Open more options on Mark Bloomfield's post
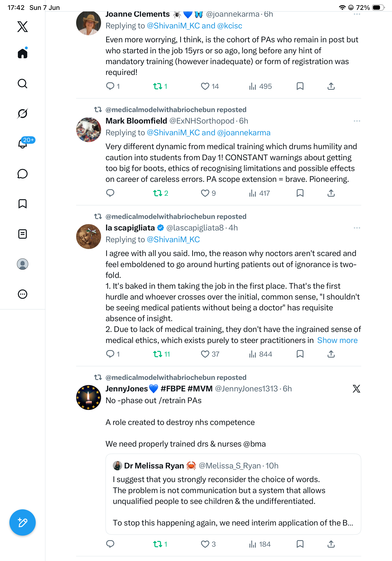The width and height of the screenshot is (392, 561). 357,121
